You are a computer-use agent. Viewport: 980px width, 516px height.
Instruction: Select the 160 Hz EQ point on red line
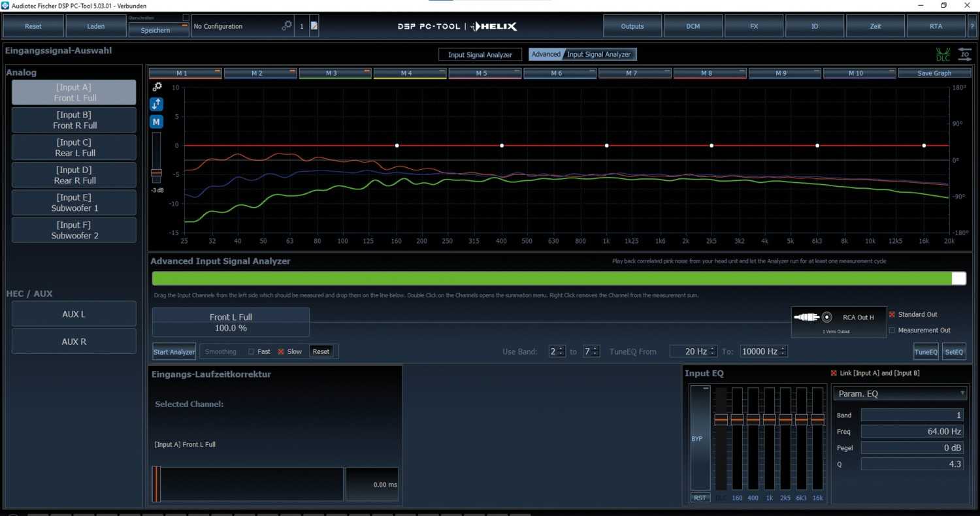tap(397, 146)
